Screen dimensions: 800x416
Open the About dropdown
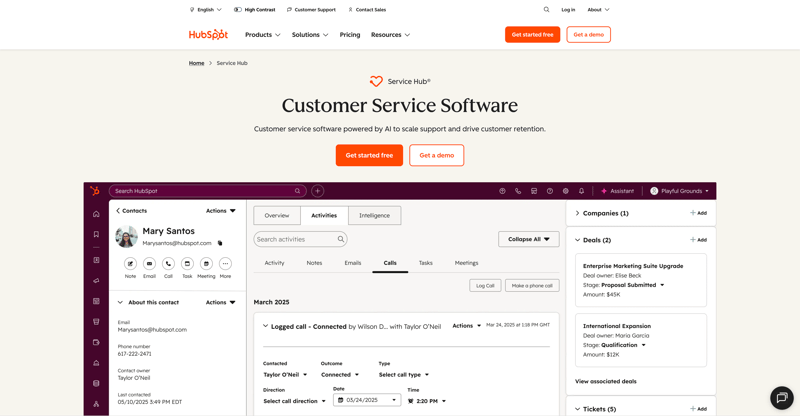coord(598,10)
